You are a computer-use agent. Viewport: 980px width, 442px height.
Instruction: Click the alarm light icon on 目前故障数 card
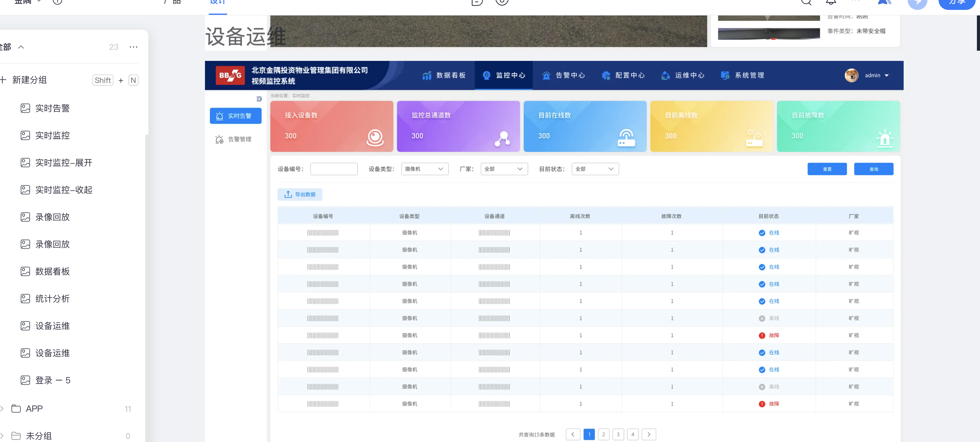coord(885,138)
